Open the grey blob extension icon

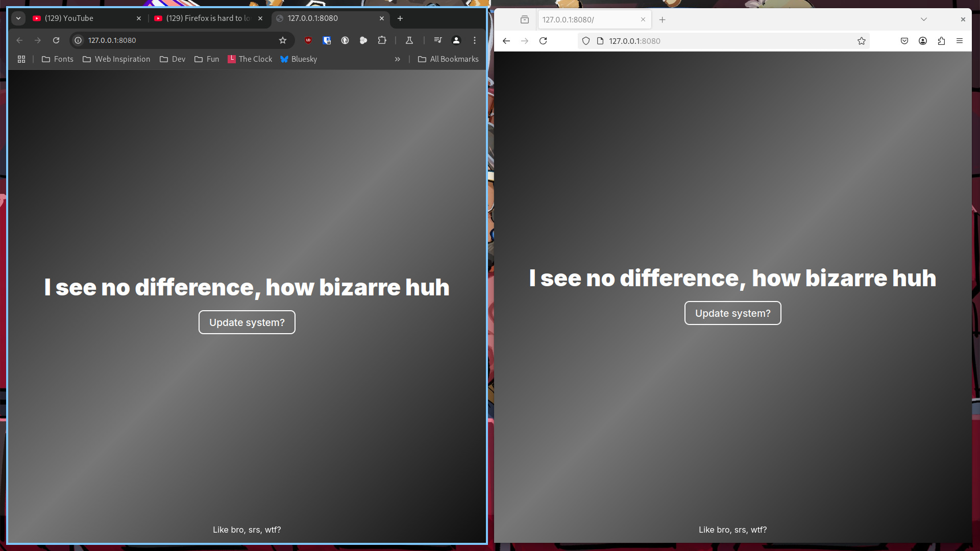(363, 40)
